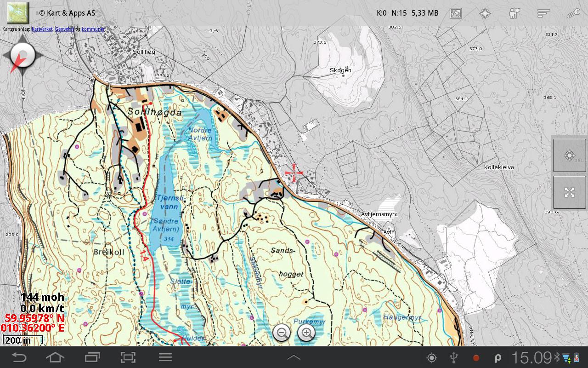Tap the GPS location status icon
The image size is (588, 368).
(x=432, y=357)
